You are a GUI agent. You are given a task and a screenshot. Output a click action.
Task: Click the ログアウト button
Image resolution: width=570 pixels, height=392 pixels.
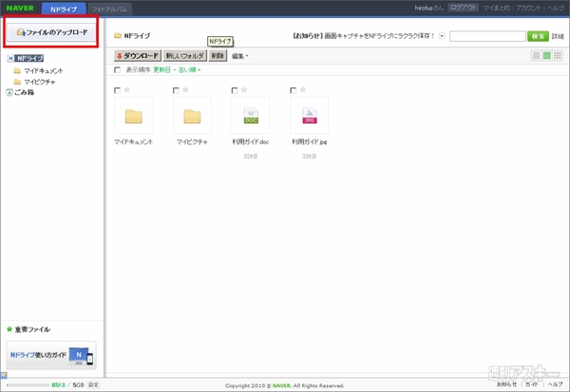click(x=464, y=8)
